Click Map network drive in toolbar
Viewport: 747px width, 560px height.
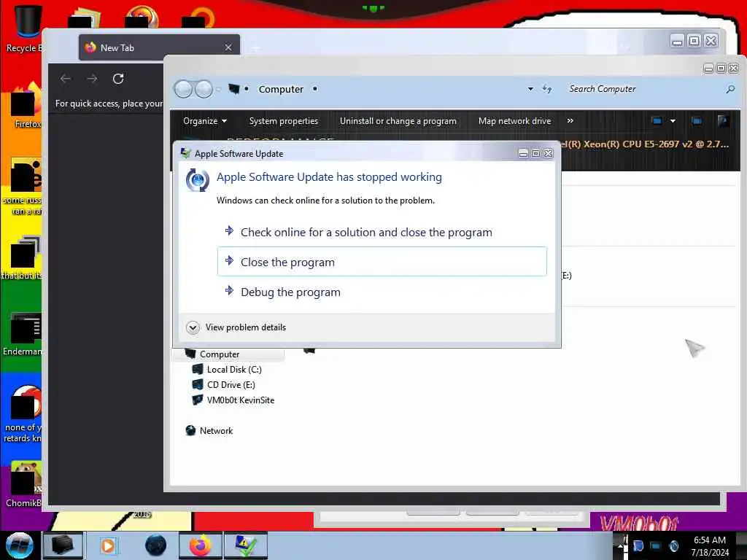pyautogui.click(x=514, y=121)
